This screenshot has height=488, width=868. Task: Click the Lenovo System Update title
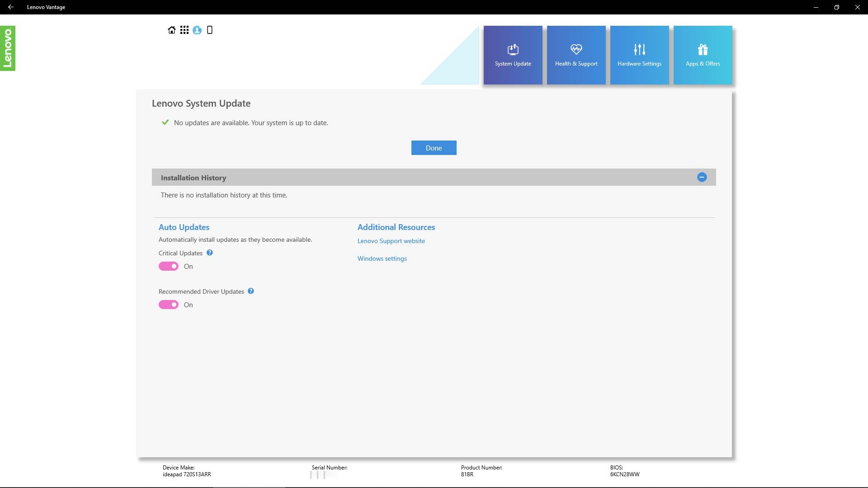pyautogui.click(x=201, y=103)
